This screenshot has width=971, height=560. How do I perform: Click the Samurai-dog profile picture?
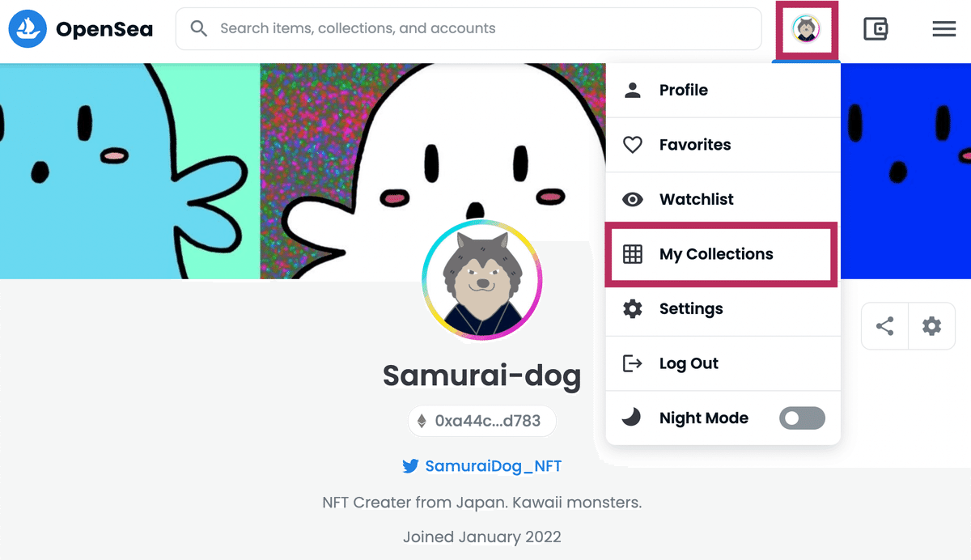pyautogui.click(x=481, y=280)
